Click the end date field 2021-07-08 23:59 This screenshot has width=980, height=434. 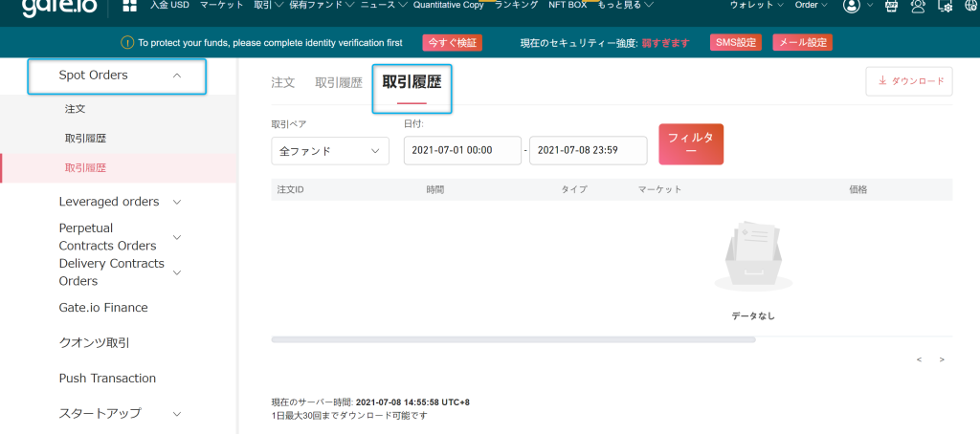click(589, 150)
